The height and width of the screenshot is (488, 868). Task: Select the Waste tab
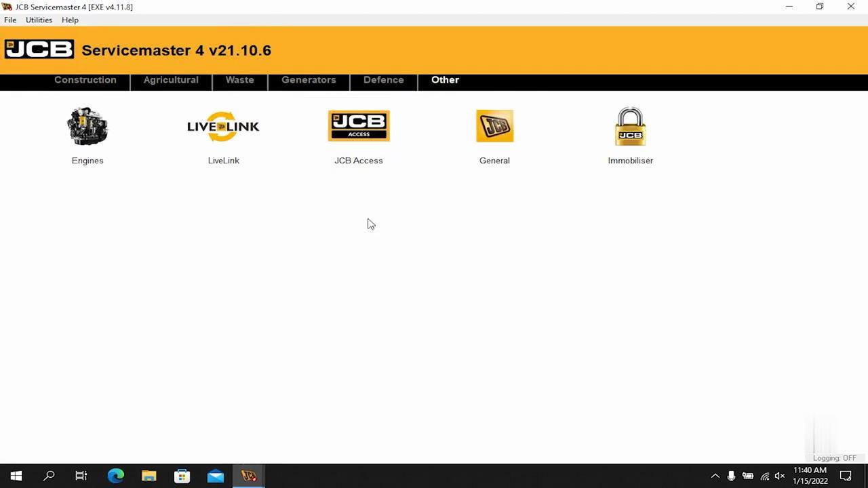[239, 80]
